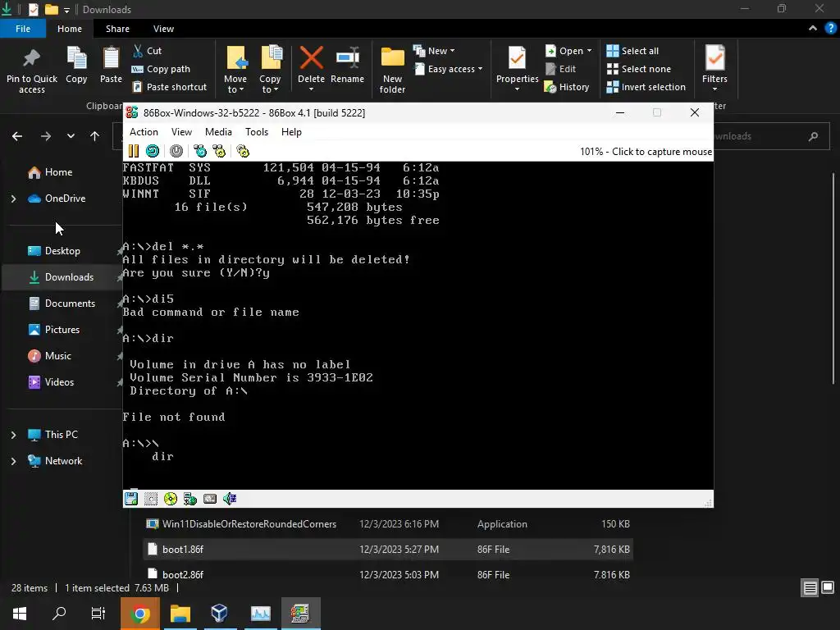
Task: Click Invert selection in ribbon
Action: pyautogui.click(x=646, y=87)
